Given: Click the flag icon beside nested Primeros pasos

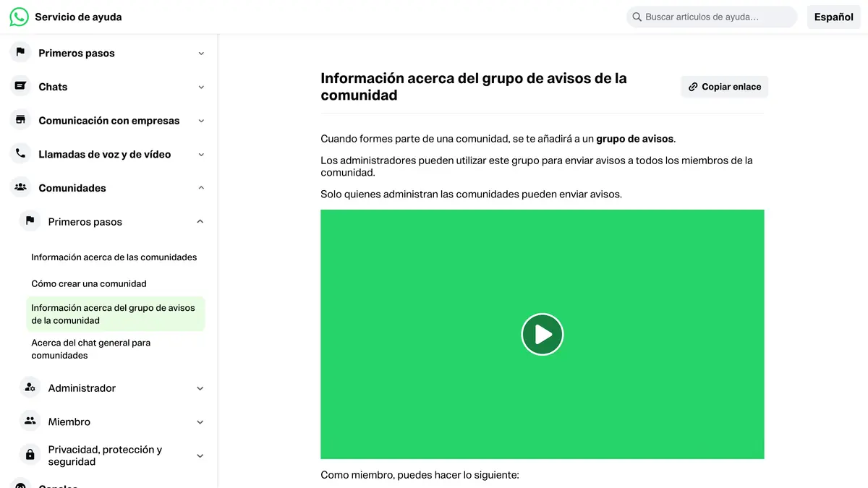Looking at the screenshot, I should click(30, 221).
